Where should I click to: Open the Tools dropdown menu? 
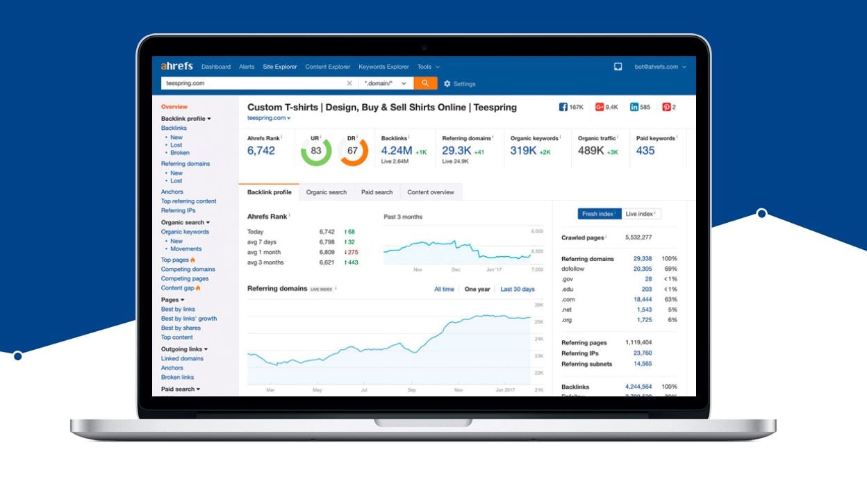(x=428, y=67)
